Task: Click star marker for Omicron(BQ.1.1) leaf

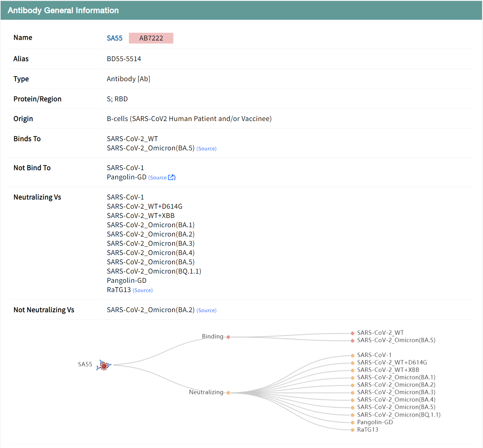Action: (353, 415)
